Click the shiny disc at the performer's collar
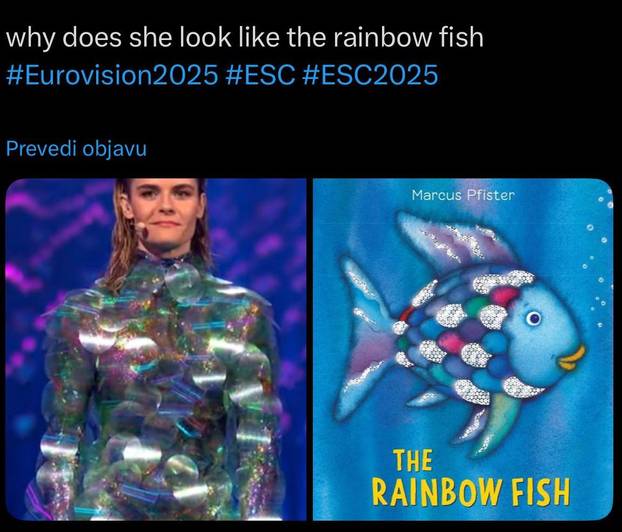622x532 pixels. tap(182, 281)
